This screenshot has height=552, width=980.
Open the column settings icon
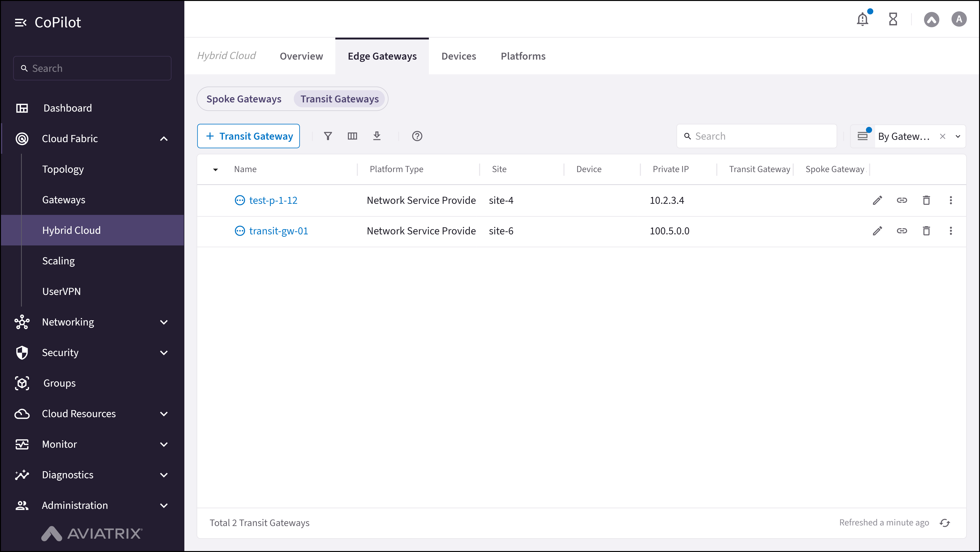click(x=352, y=136)
